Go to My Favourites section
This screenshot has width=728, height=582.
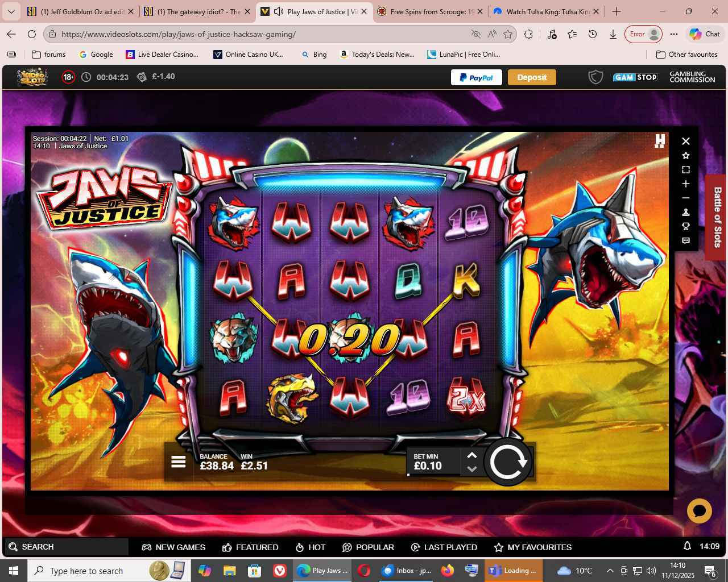click(532, 547)
